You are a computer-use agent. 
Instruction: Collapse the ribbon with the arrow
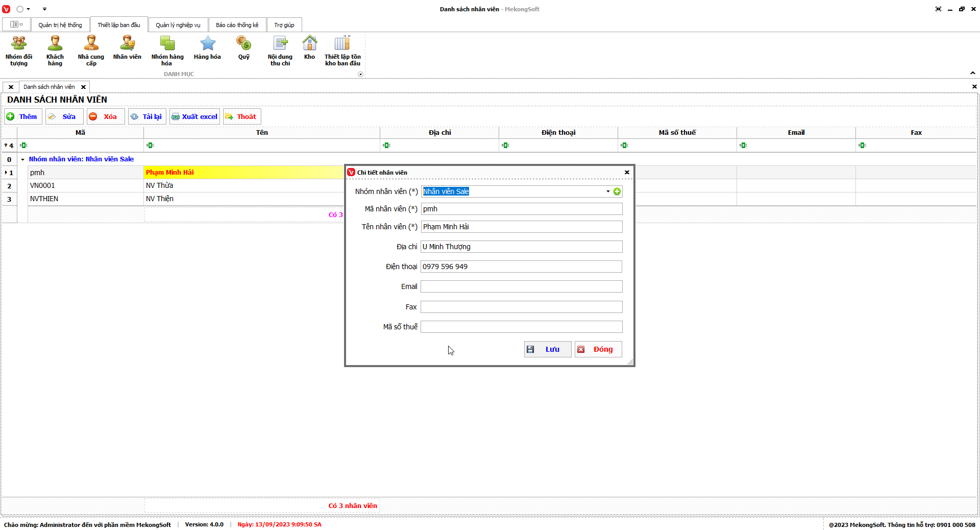click(x=973, y=73)
